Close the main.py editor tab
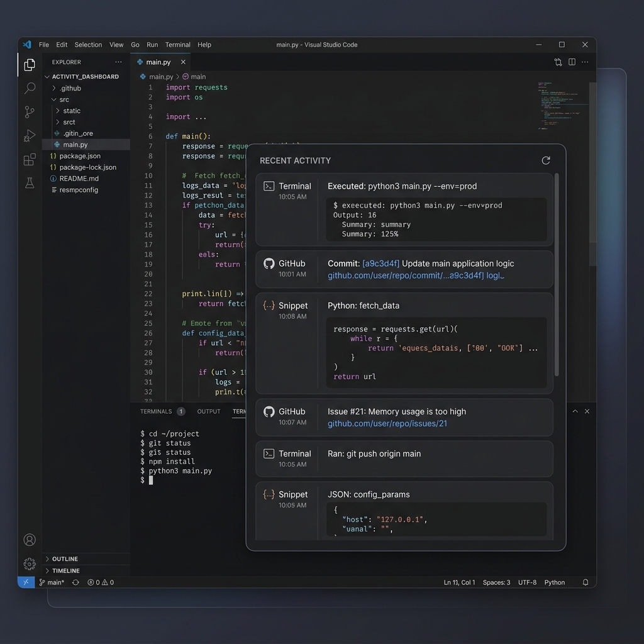 click(x=183, y=62)
